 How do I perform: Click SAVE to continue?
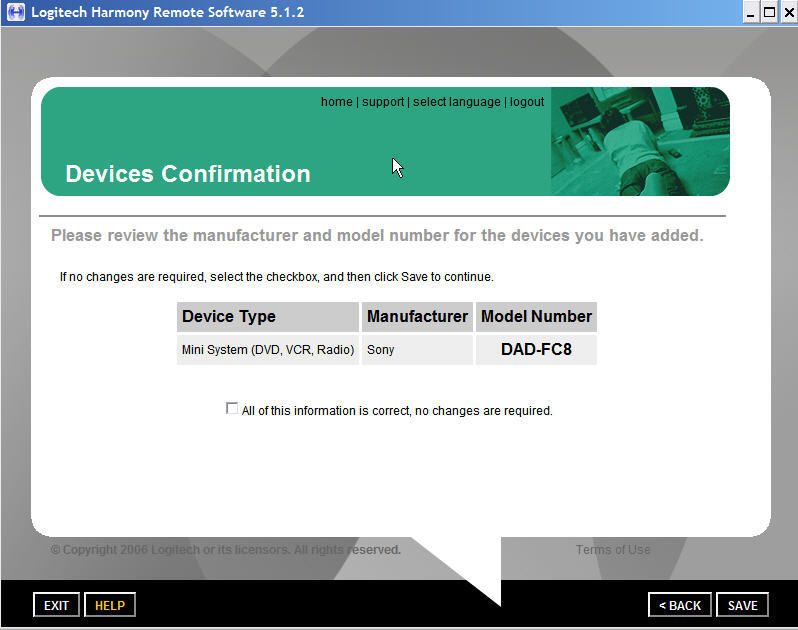[x=743, y=605]
